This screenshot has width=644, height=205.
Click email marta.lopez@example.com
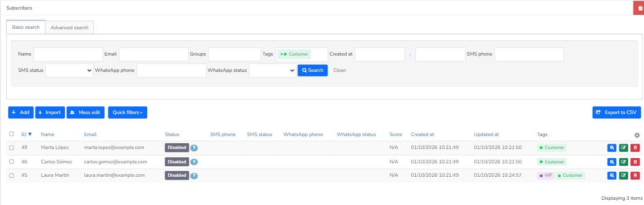coord(114,148)
